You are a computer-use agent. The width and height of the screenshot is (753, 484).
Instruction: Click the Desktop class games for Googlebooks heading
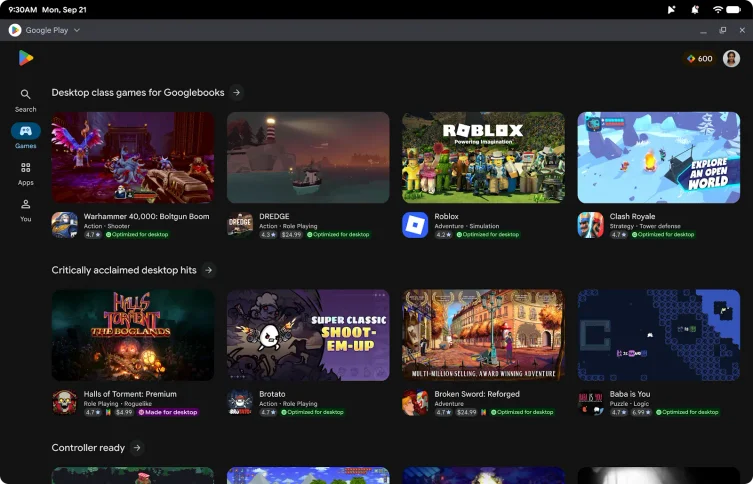click(x=138, y=93)
